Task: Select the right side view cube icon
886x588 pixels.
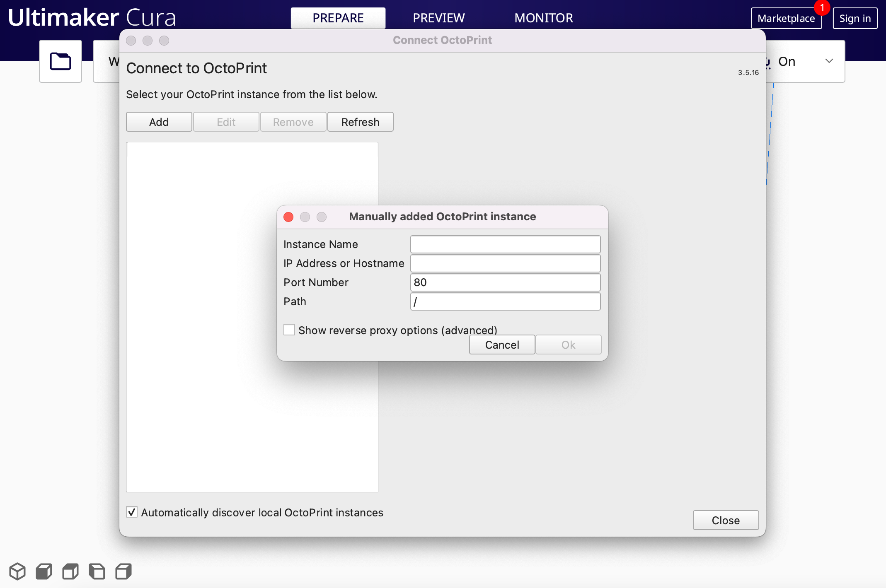Action: coord(123,571)
